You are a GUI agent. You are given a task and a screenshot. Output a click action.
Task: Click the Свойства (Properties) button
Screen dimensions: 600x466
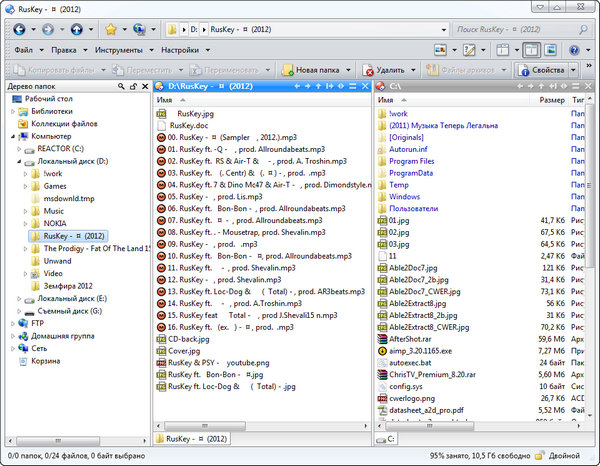(545, 70)
